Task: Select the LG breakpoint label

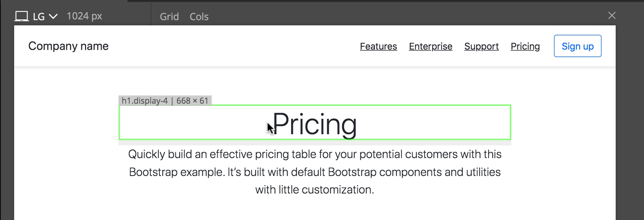Action: [x=39, y=16]
